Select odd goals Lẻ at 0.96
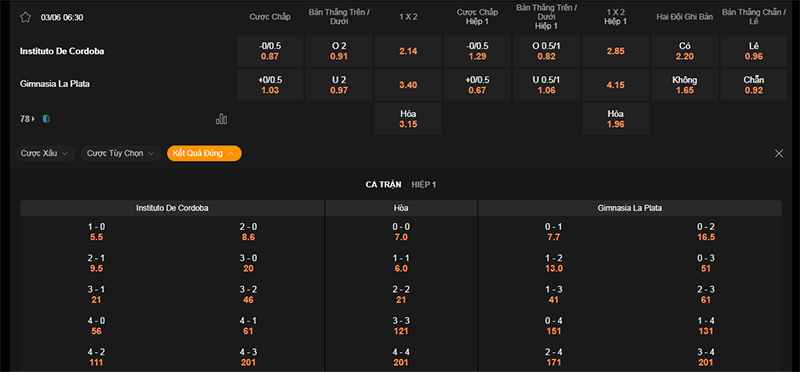The image size is (800, 372). [x=754, y=51]
